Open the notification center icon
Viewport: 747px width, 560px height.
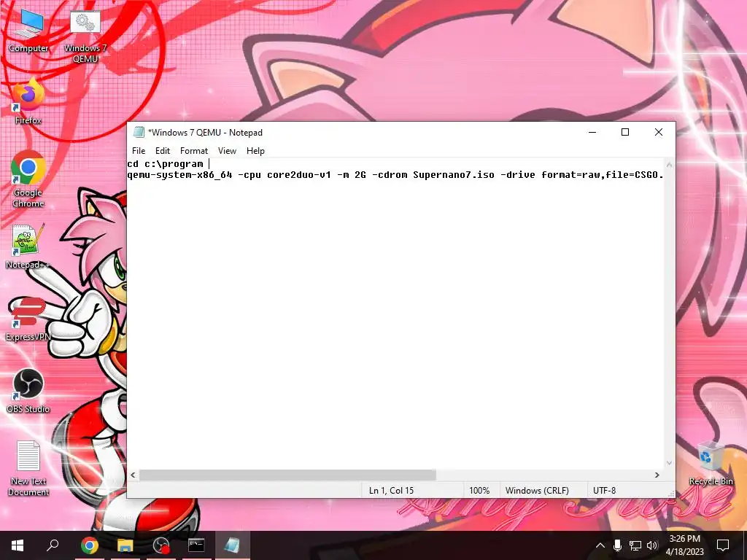pos(723,545)
